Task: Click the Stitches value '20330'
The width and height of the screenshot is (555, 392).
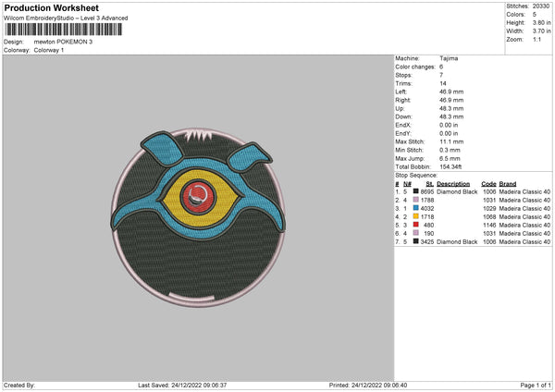Action: 541,6
